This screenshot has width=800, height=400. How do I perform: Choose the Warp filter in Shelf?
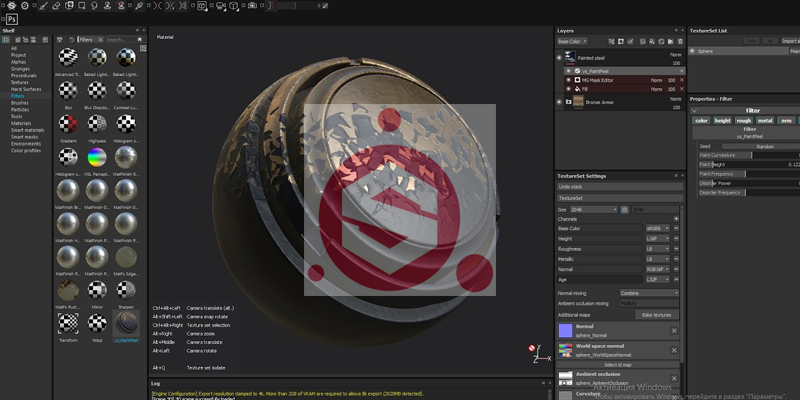97,323
